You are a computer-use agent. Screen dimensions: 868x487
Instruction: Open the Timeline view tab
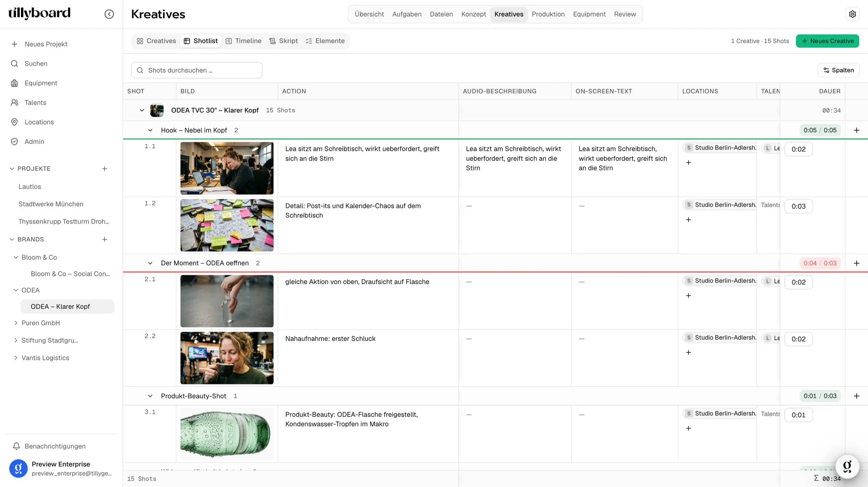point(243,41)
